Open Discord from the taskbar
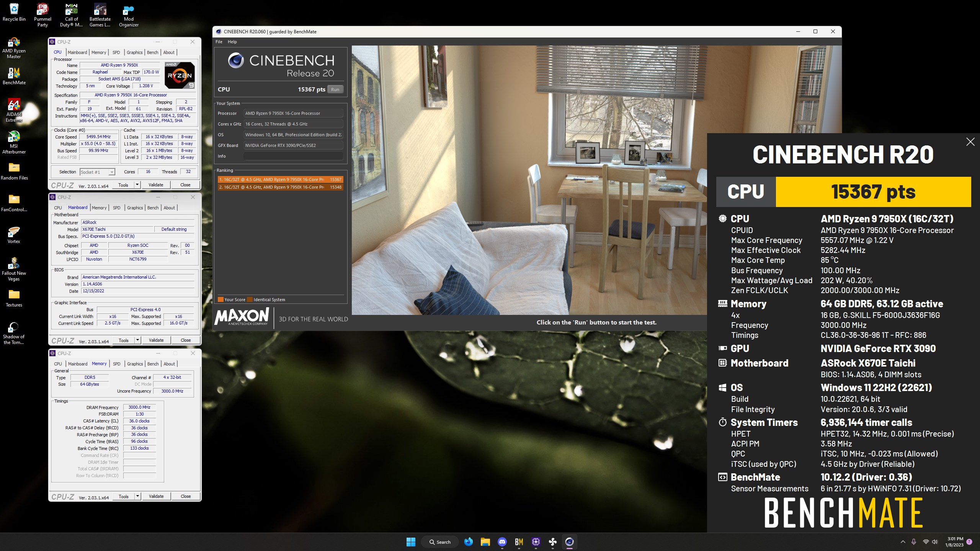Image resolution: width=980 pixels, height=551 pixels. 502,542
